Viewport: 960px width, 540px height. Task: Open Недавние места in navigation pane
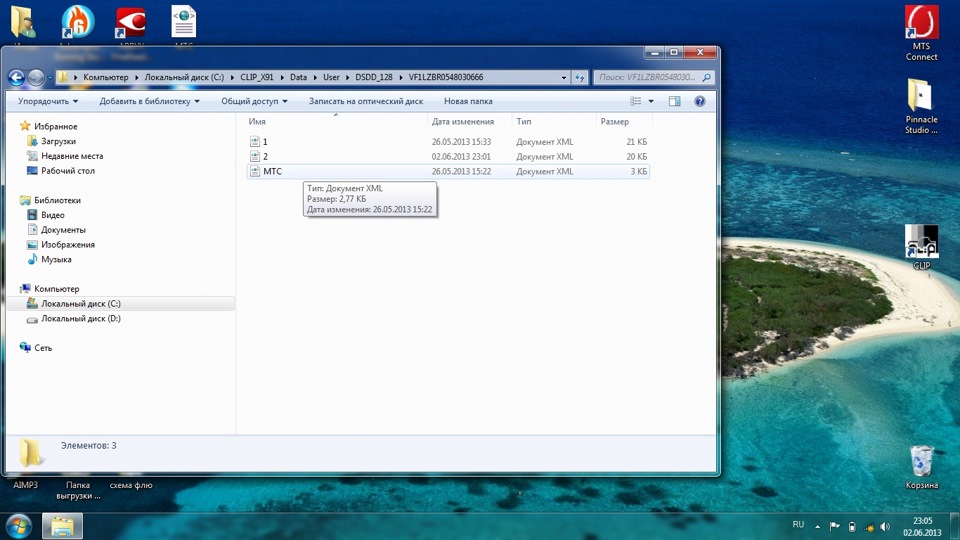(x=72, y=156)
